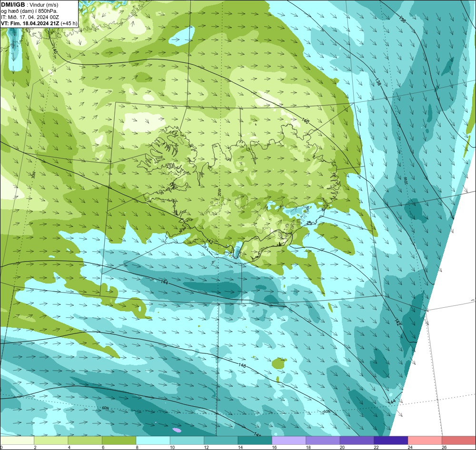Screen dimensions: 476x450
Task: Click the '10W' longitude label
Action: click(x=405, y=181)
